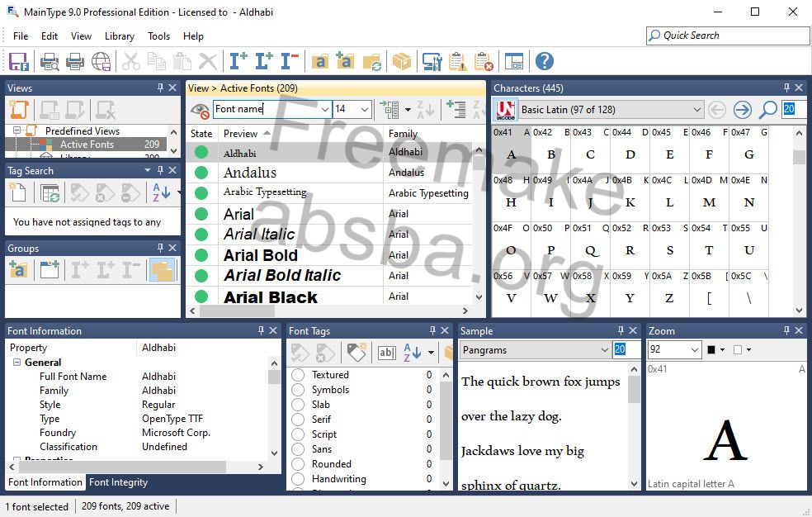Image resolution: width=812 pixels, height=517 pixels.
Task: Click the Unicode button in Characters panel
Action: (x=505, y=110)
